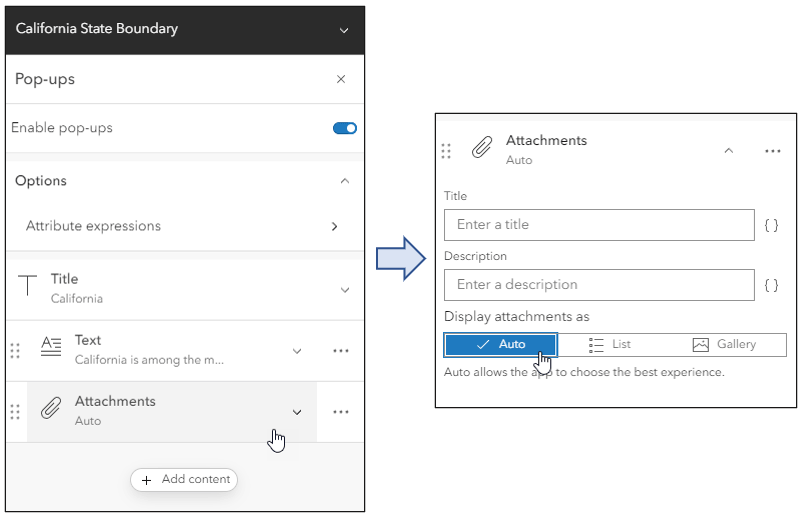Open the California State Boundary layer dropdown
The width and height of the screenshot is (799, 514).
(344, 30)
